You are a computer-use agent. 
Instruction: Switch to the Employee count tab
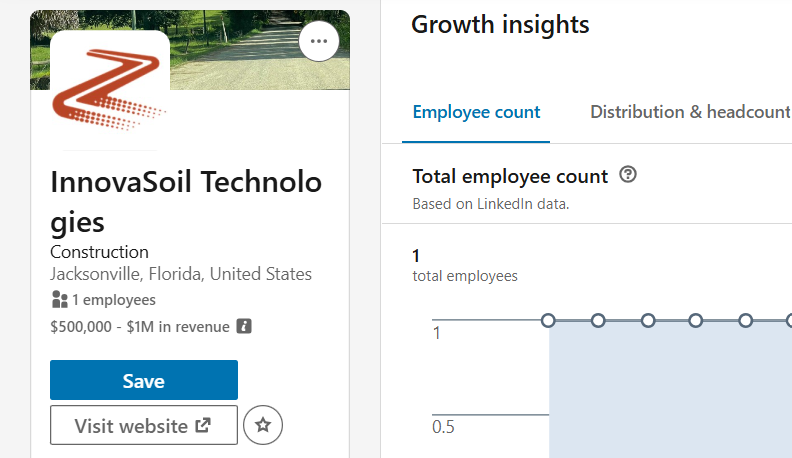click(x=476, y=112)
